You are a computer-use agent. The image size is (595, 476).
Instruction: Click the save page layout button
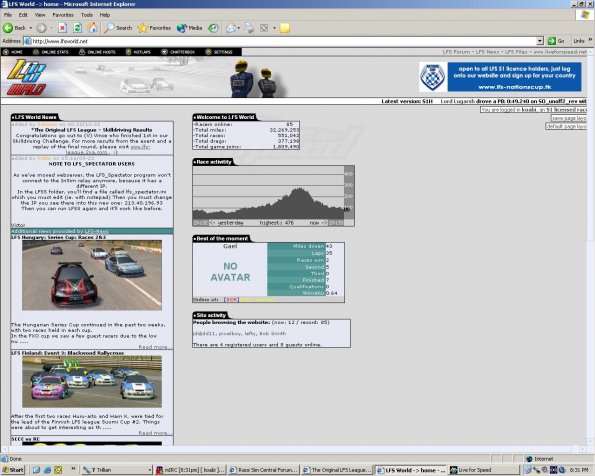coord(568,118)
